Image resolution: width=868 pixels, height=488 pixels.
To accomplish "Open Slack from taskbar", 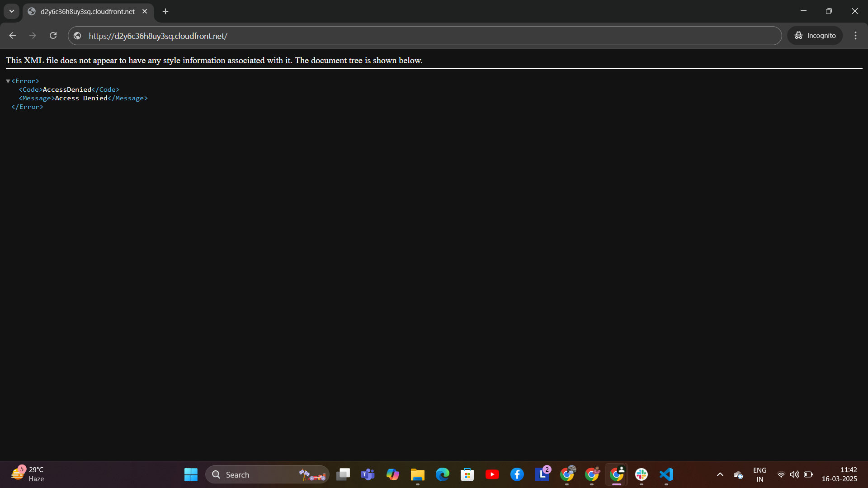I will coord(642,474).
